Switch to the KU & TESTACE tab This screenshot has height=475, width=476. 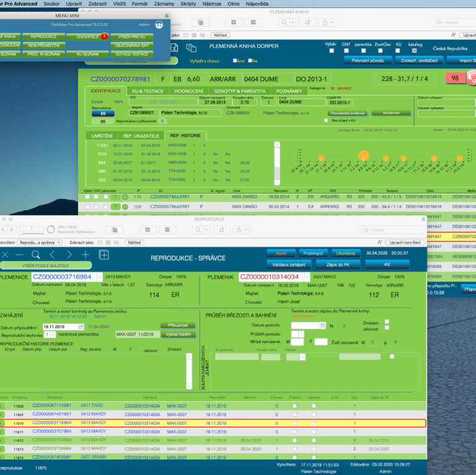148,91
